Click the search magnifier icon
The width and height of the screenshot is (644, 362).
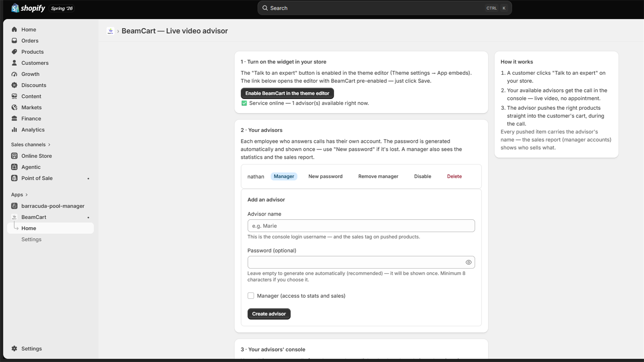pyautogui.click(x=265, y=8)
